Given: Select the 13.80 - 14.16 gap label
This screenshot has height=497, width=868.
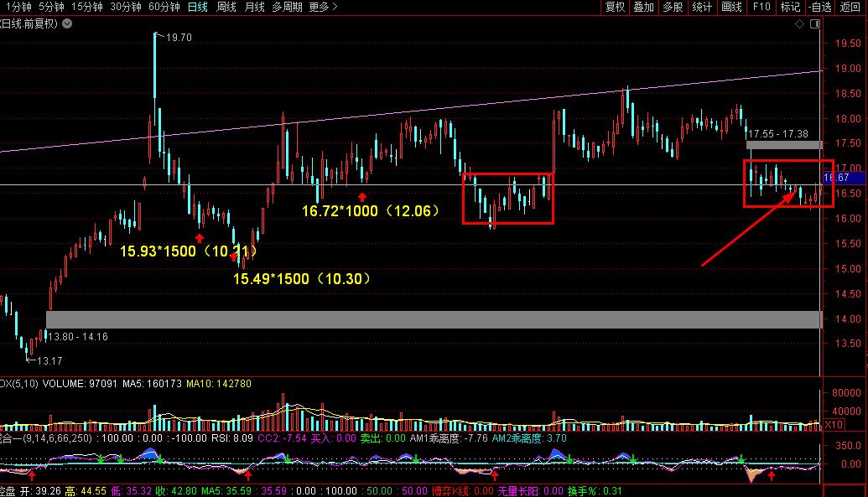Looking at the screenshot, I should [x=78, y=336].
